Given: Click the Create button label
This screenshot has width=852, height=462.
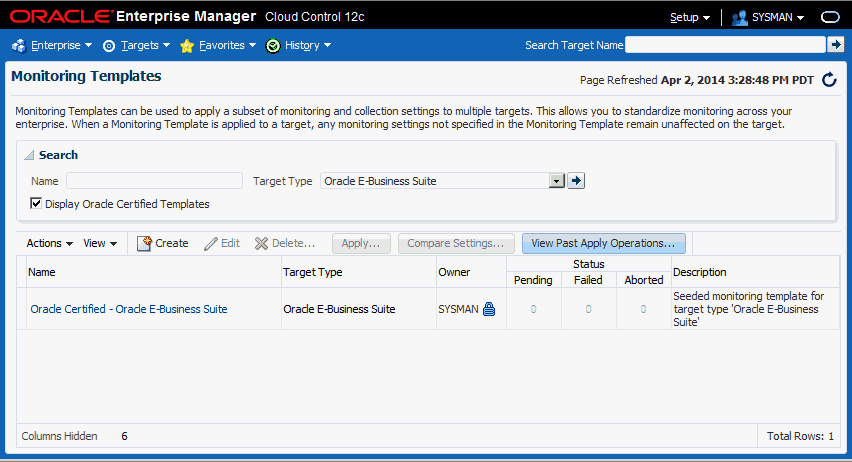Looking at the screenshot, I should point(172,244).
